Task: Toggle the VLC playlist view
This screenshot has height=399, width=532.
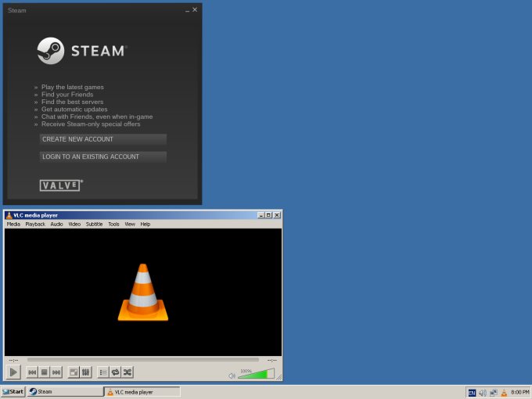Action: pyautogui.click(x=103, y=372)
